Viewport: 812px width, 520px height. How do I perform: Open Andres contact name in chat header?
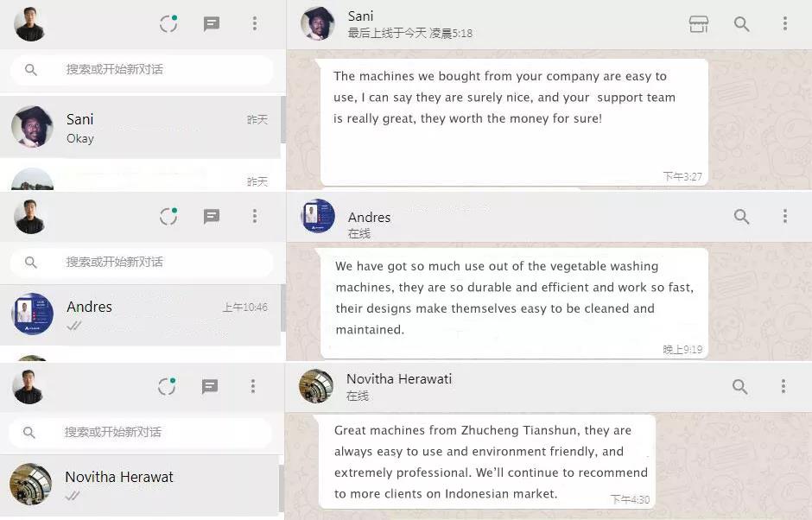point(369,217)
